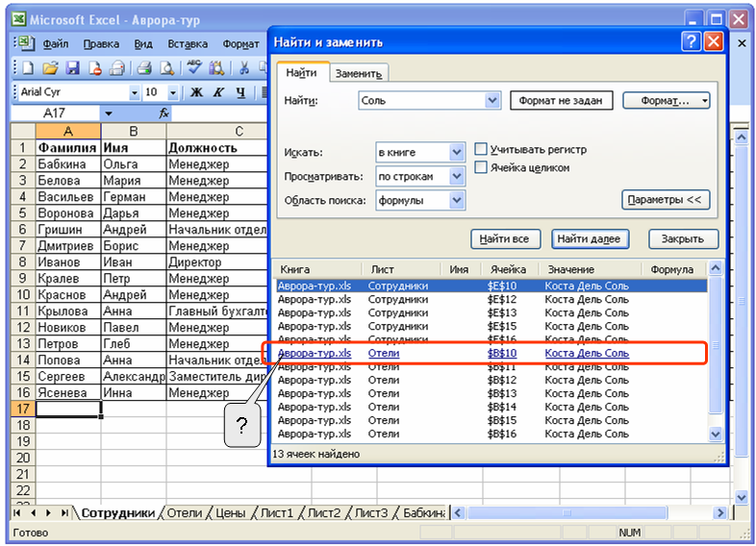This screenshot has width=756, height=546.
Task: Click the dialog's question mark help button
Action: coord(691,42)
